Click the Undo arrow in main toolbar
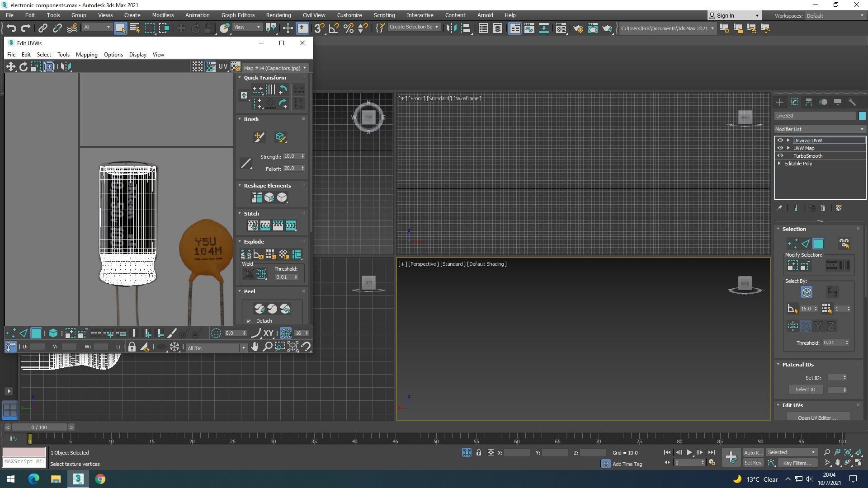 [11, 28]
